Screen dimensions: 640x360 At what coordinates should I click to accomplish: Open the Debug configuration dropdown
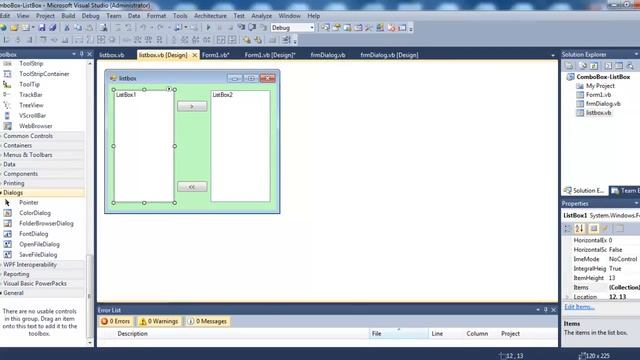[312, 28]
